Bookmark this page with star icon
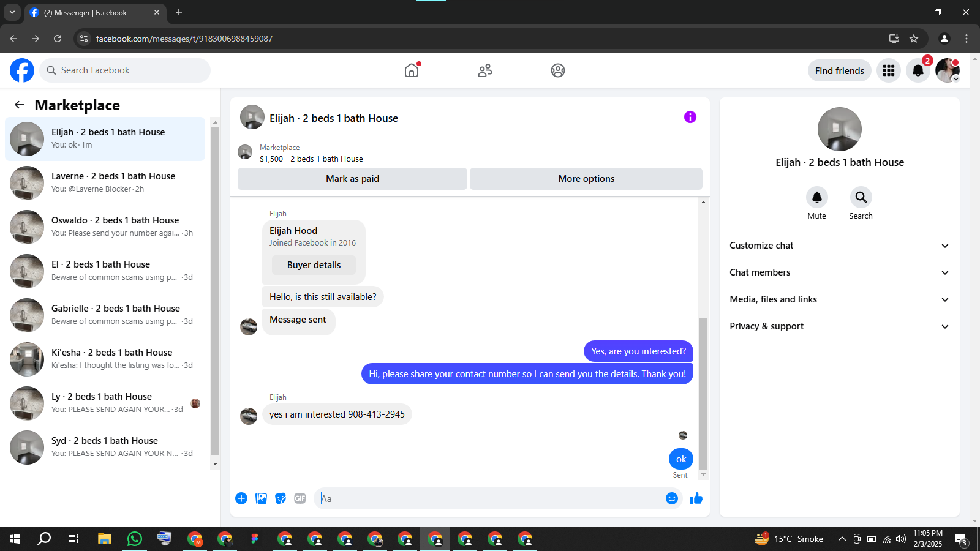980x551 pixels. point(914,39)
